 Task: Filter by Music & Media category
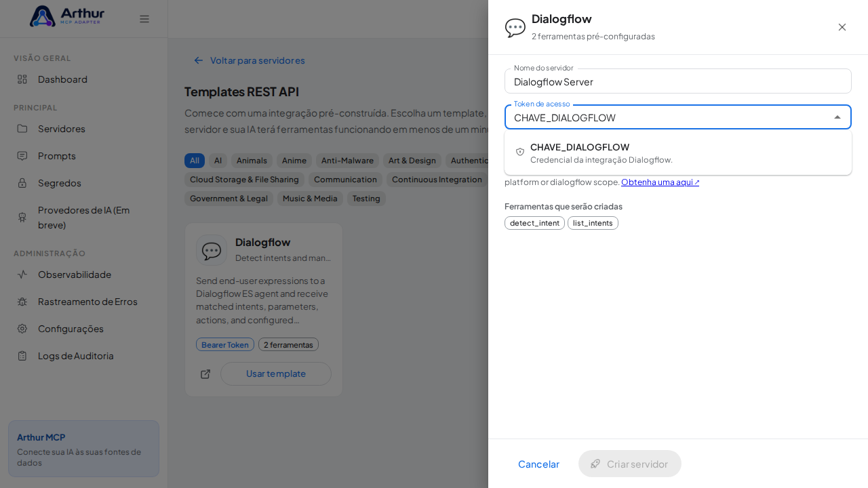(x=310, y=199)
